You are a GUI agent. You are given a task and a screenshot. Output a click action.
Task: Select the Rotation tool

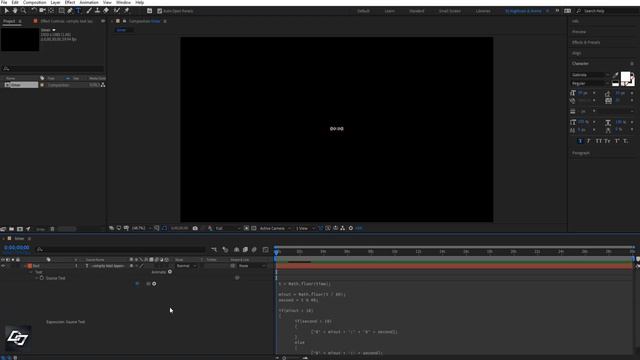point(34,11)
